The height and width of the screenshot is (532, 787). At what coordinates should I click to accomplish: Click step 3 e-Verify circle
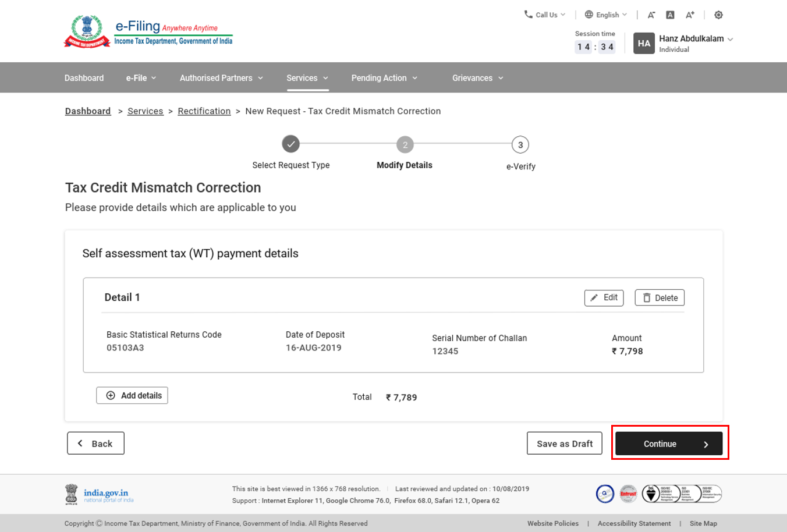520,145
